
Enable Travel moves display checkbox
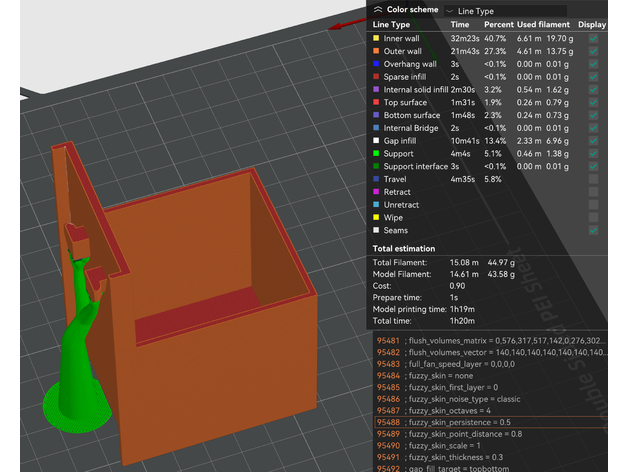click(x=593, y=179)
